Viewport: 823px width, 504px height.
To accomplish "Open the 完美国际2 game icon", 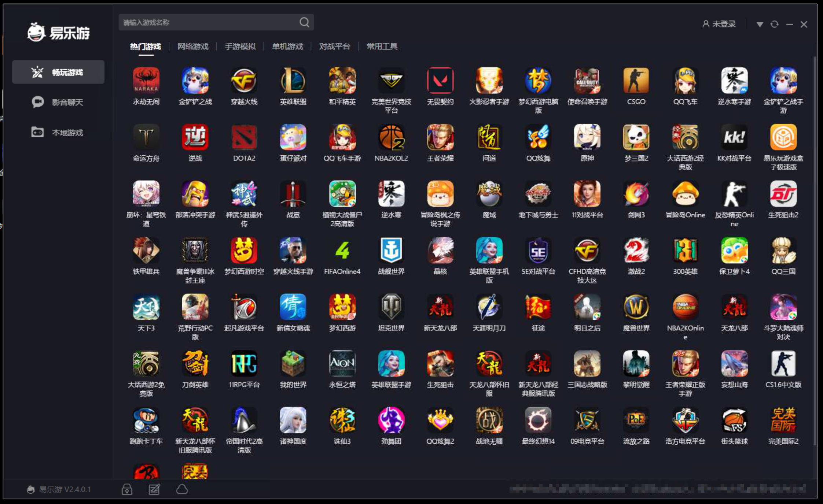I will click(783, 420).
